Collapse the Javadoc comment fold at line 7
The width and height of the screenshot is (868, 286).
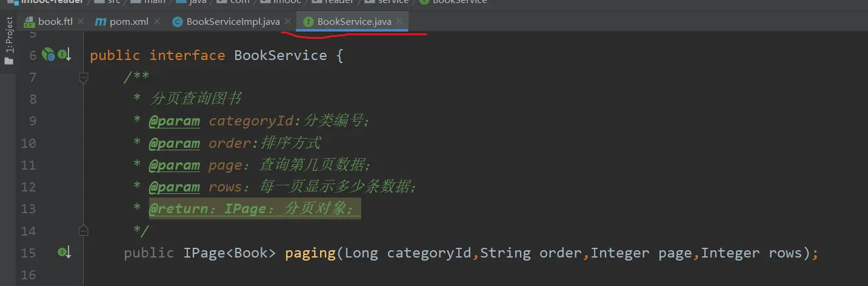tap(84, 78)
